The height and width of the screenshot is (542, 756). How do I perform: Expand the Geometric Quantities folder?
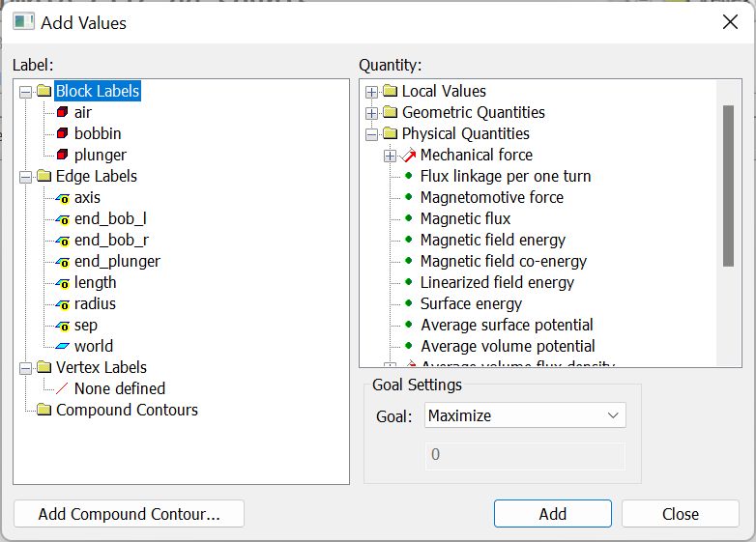click(371, 113)
